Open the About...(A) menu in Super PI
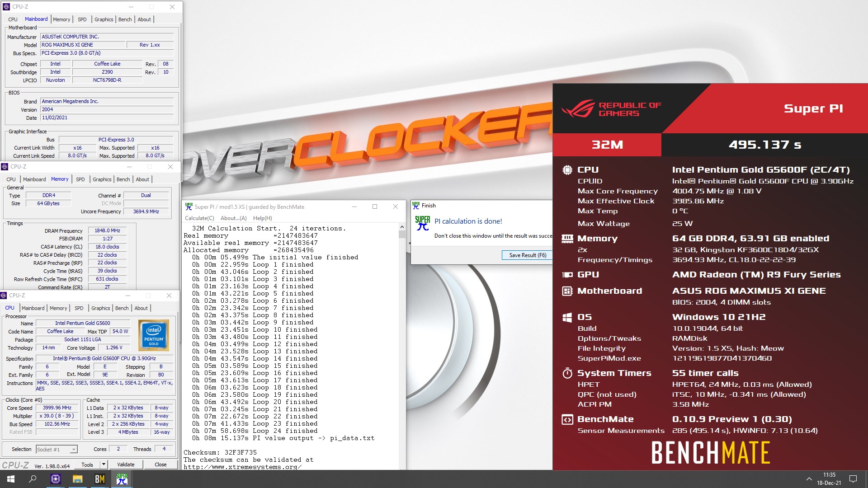The width and height of the screenshot is (868, 488). click(x=233, y=218)
